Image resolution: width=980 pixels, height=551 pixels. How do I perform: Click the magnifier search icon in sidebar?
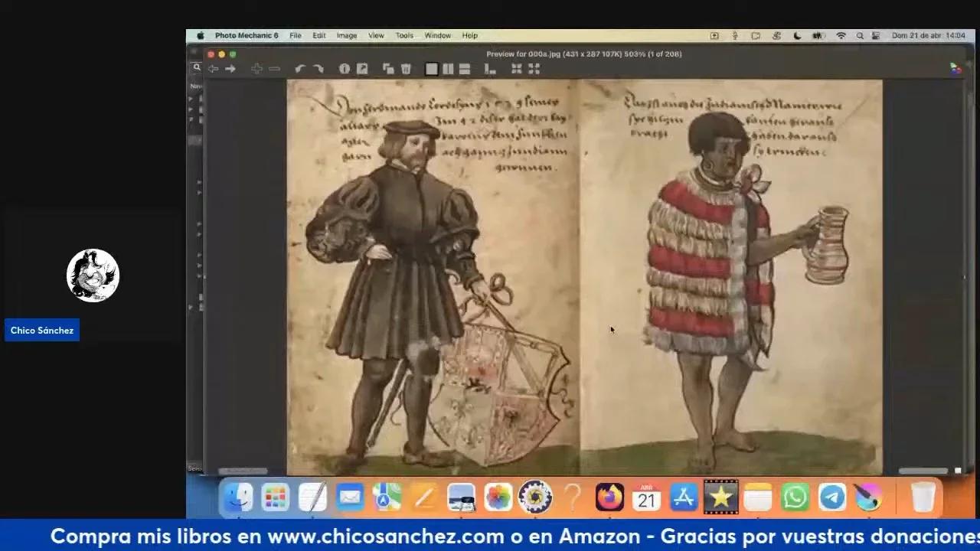(197, 67)
